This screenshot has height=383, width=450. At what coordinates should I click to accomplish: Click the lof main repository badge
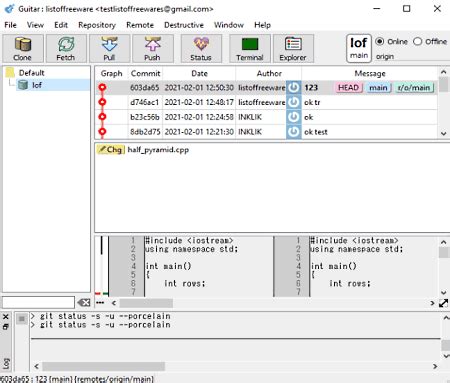coord(359,48)
